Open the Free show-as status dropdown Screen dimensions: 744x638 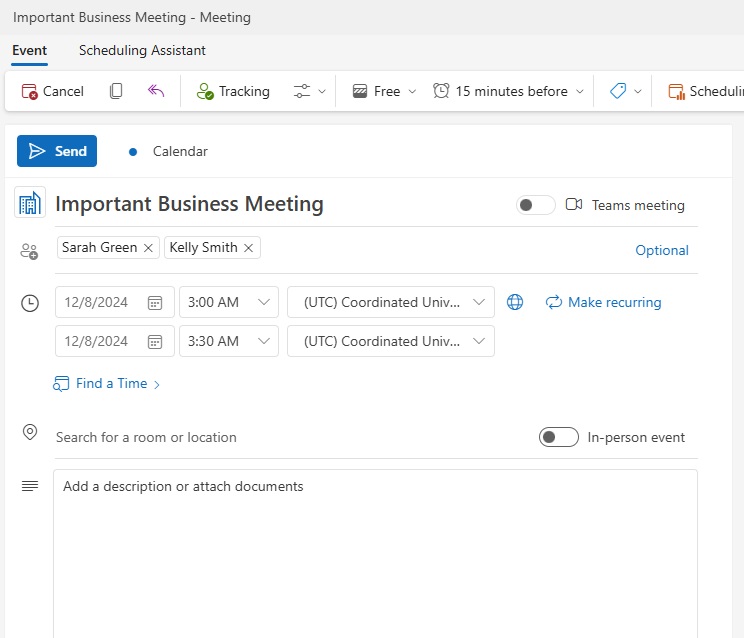pyautogui.click(x=384, y=91)
